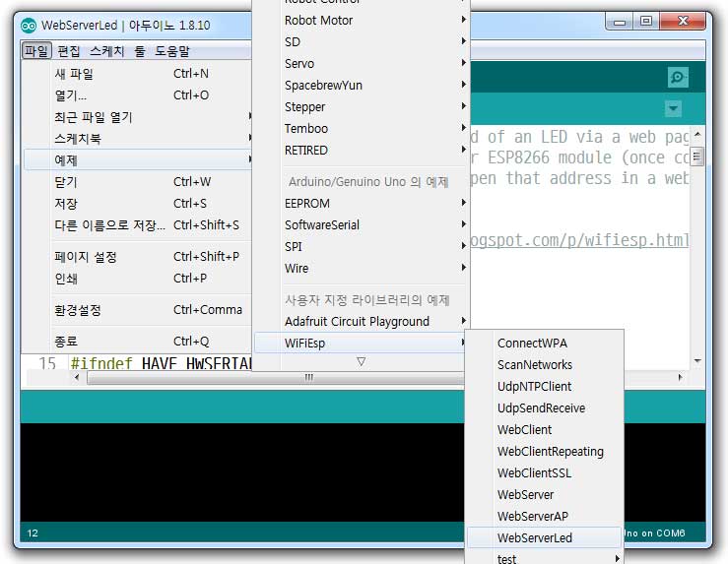
Task: Open the 스케치 menu
Action: 106,51
